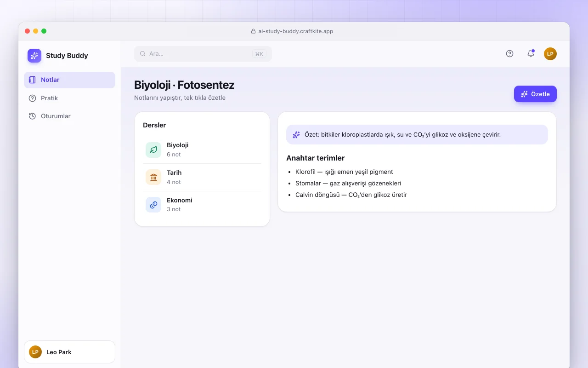Go to Oturumlar in the sidebar
The image size is (588, 368).
click(69, 116)
